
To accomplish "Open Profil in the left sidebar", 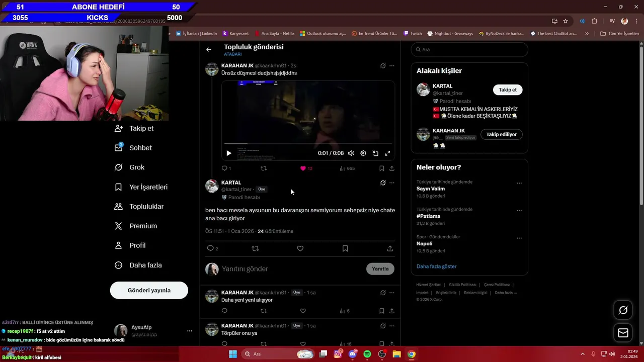I will [x=130, y=245].
